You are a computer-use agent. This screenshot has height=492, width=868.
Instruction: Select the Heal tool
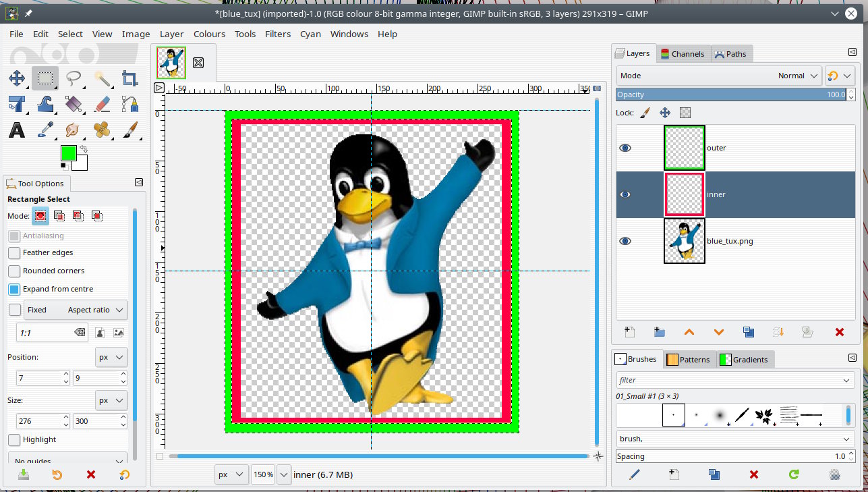coord(102,130)
